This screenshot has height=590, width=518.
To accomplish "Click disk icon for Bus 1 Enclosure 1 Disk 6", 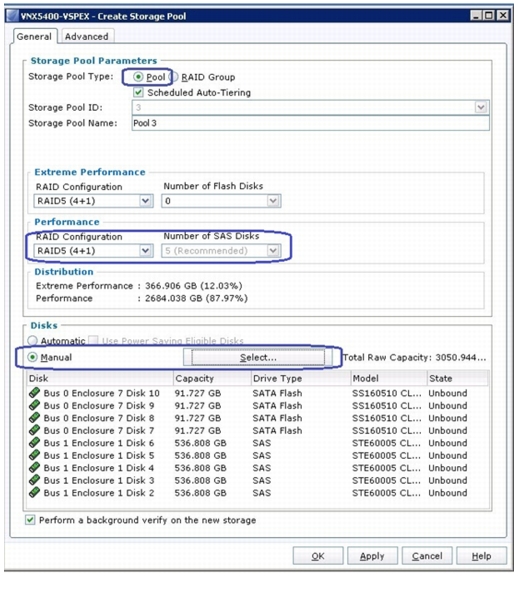I will (x=34, y=442).
